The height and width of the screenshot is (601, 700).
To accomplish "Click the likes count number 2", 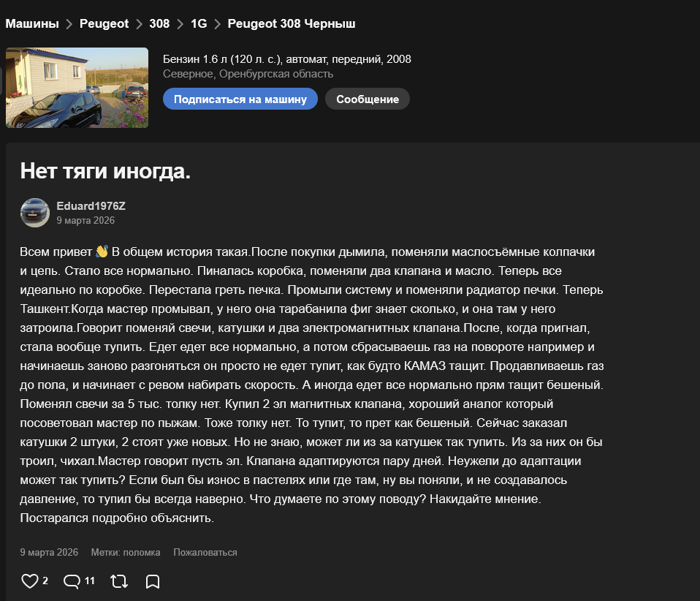I will pos(45,581).
